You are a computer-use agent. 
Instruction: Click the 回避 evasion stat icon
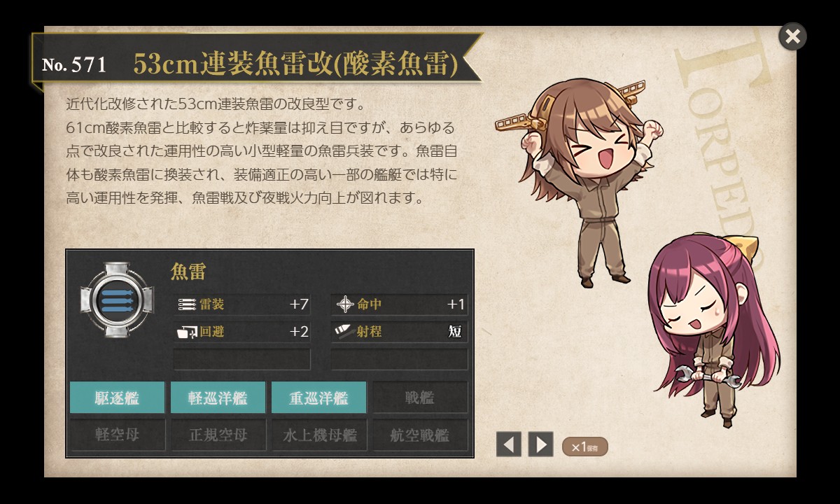[x=188, y=332]
